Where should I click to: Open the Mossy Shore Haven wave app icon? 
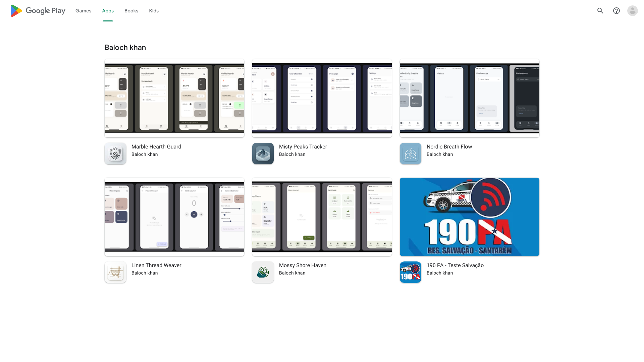click(x=263, y=272)
